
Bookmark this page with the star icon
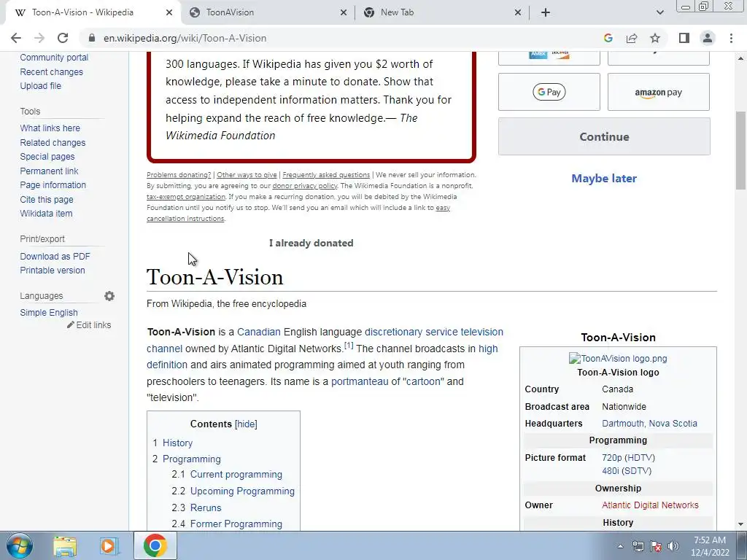tap(655, 38)
